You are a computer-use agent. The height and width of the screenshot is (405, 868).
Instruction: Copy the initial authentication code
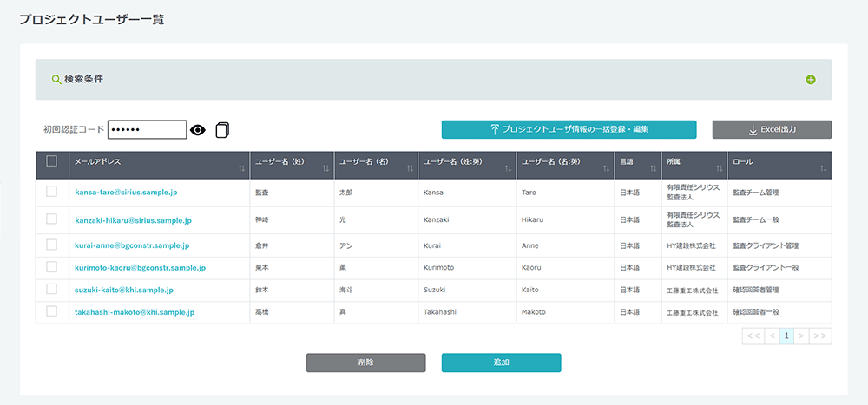(x=222, y=130)
